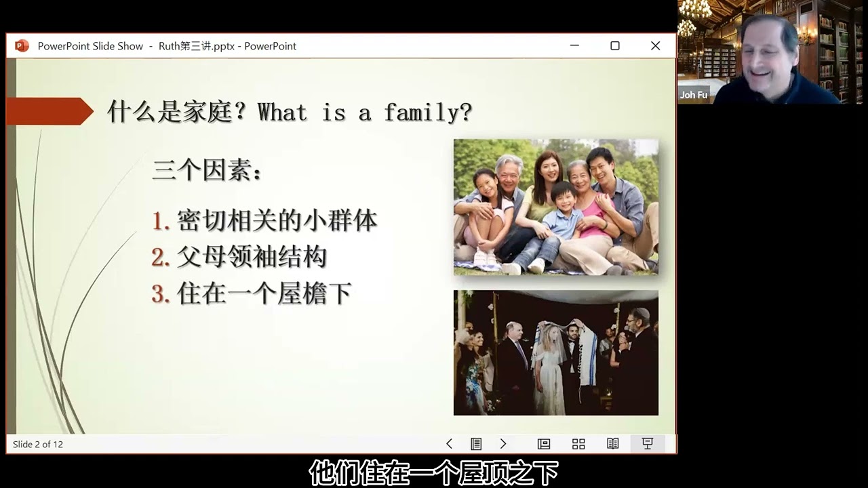The height and width of the screenshot is (488, 868).
Task: Open the see all slides menu icon
Action: pyautogui.click(x=476, y=444)
